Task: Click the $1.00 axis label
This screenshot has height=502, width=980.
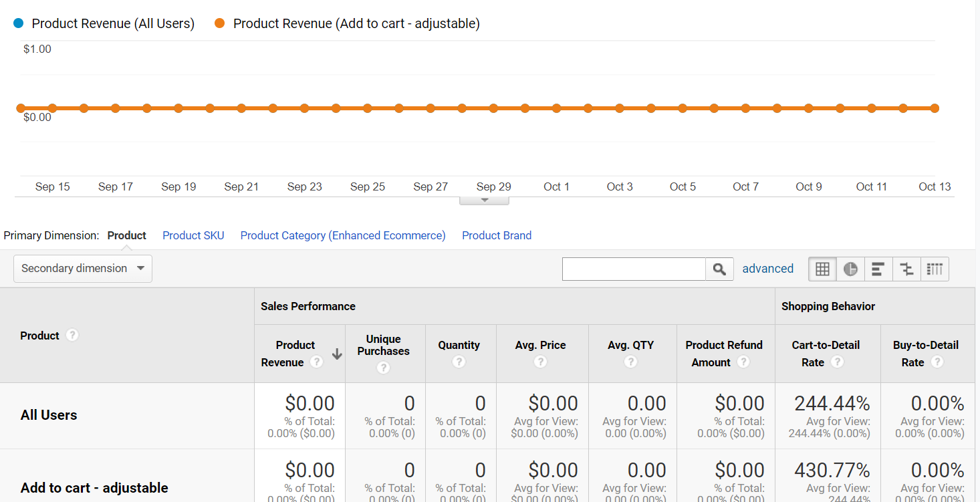Action: pyautogui.click(x=37, y=49)
